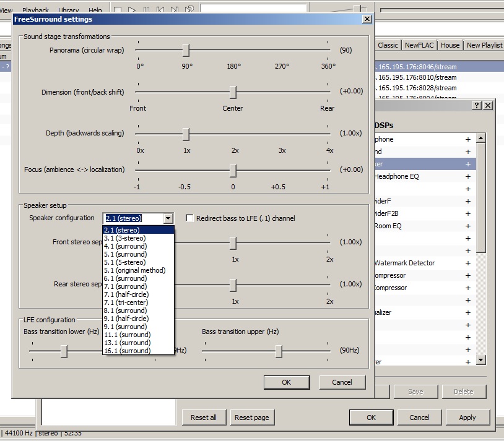Add Headphone EQ DSP with plus icon
The width and height of the screenshot is (504, 441).
(468, 176)
